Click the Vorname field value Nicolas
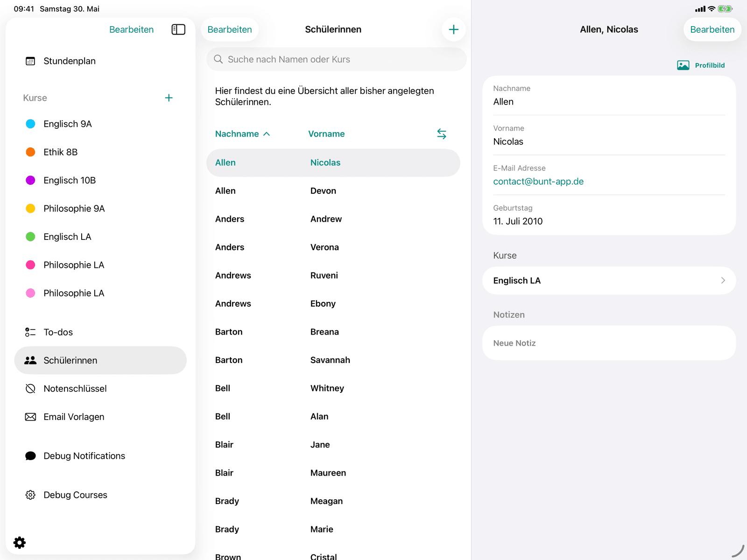The width and height of the screenshot is (747, 560). tap(508, 142)
